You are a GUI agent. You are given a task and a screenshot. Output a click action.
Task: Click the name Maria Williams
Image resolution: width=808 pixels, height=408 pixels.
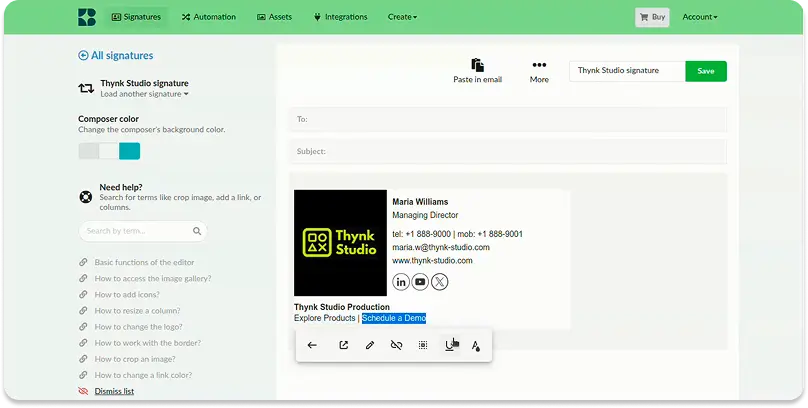pyautogui.click(x=420, y=202)
